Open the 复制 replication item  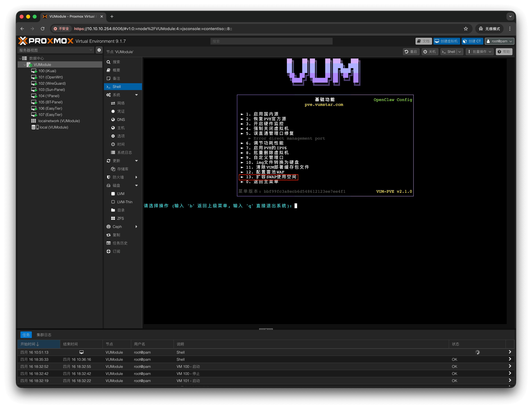coord(123,235)
